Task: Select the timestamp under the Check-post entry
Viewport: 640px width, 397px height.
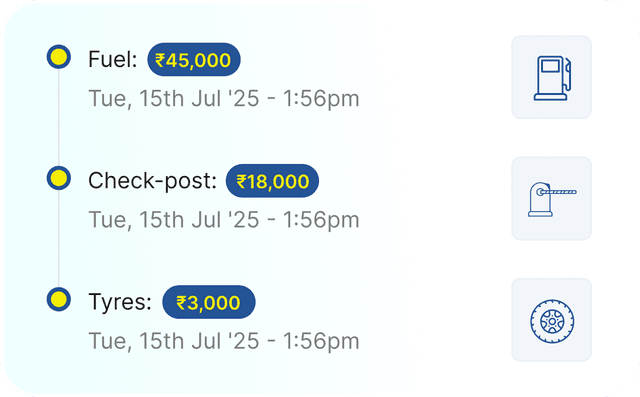Action: pyautogui.click(x=224, y=220)
